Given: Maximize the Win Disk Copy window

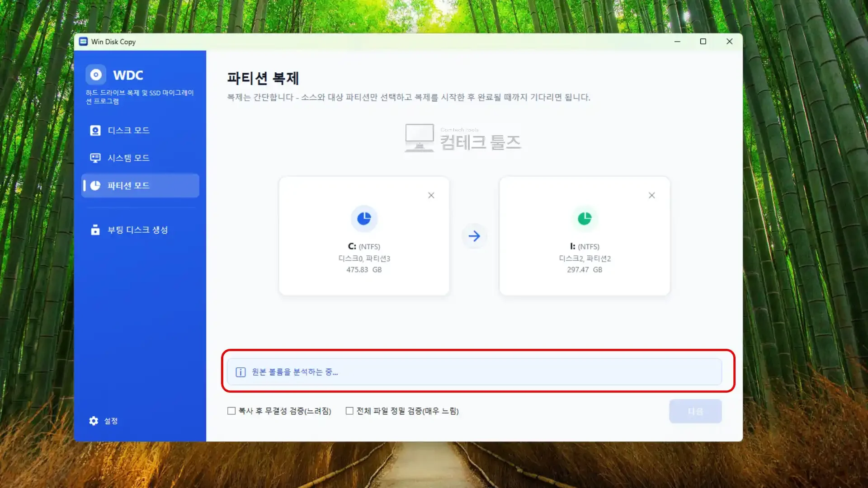Looking at the screenshot, I should coord(703,42).
